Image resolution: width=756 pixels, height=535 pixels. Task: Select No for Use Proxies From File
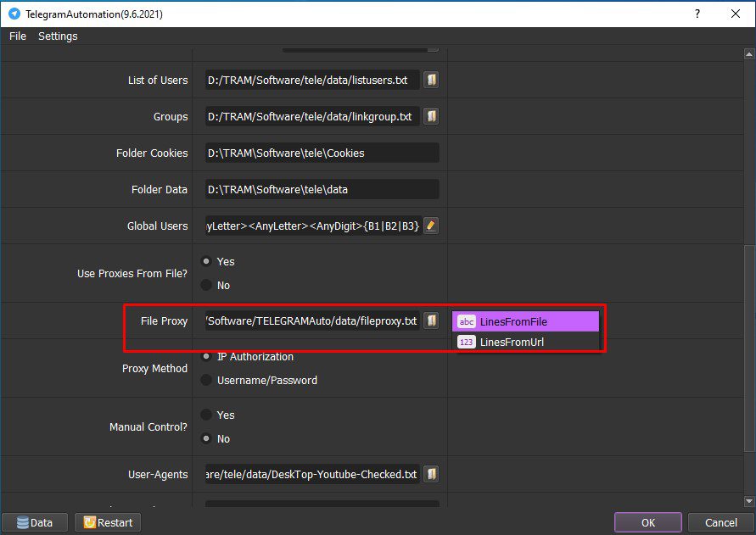click(206, 285)
